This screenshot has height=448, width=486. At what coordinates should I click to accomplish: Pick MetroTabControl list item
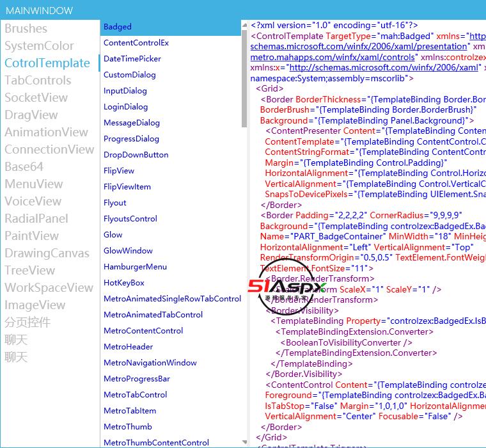(171, 395)
